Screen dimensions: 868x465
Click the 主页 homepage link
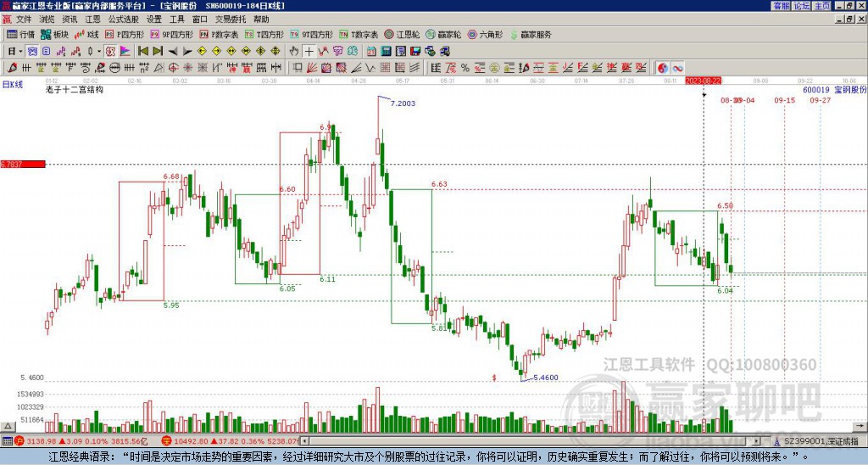point(822,6)
